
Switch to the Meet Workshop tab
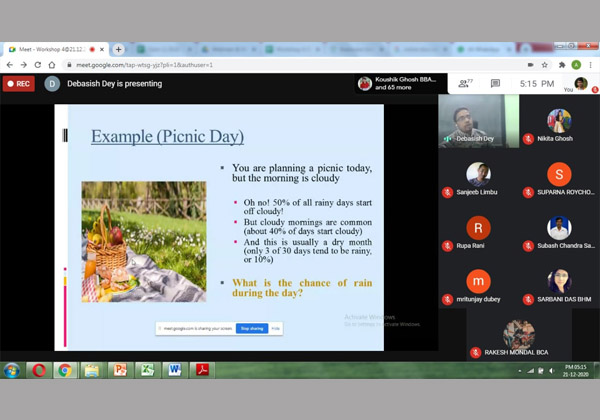pos(52,48)
